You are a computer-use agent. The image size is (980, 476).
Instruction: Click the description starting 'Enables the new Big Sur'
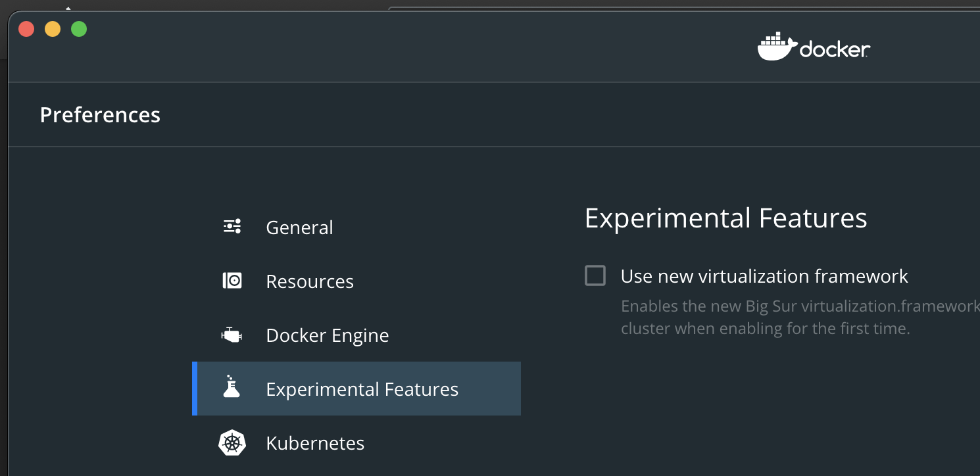point(800,317)
